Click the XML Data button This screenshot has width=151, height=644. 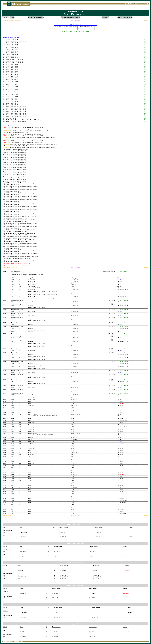point(105,18)
